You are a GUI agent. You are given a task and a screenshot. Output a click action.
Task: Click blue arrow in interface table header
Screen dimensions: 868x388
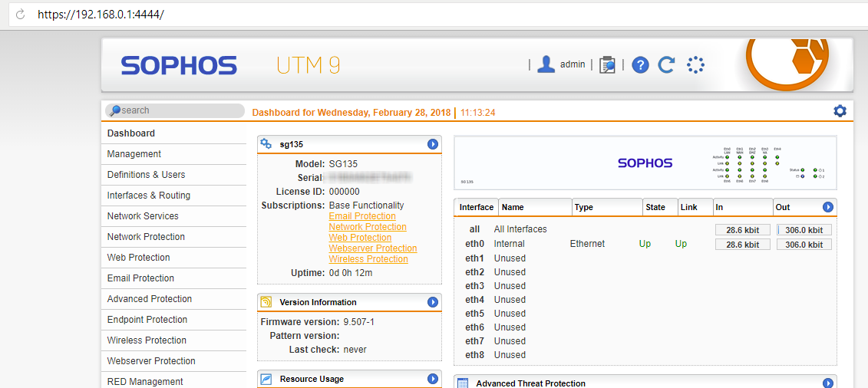click(x=827, y=207)
